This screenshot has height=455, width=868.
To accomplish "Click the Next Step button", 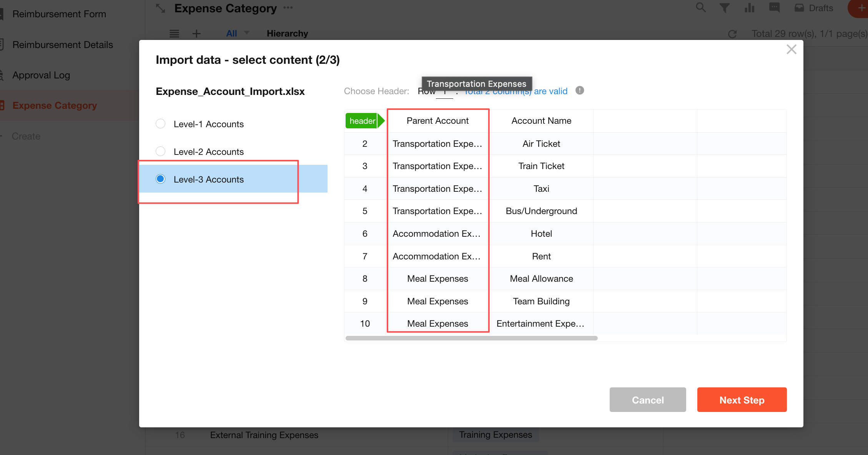I will tap(742, 400).
